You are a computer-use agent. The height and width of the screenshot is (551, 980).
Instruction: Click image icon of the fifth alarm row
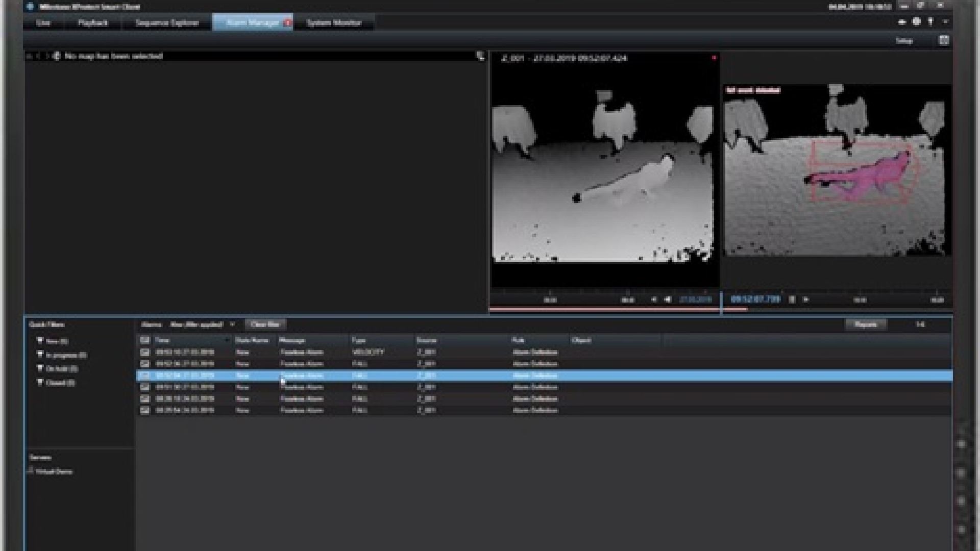145,399
